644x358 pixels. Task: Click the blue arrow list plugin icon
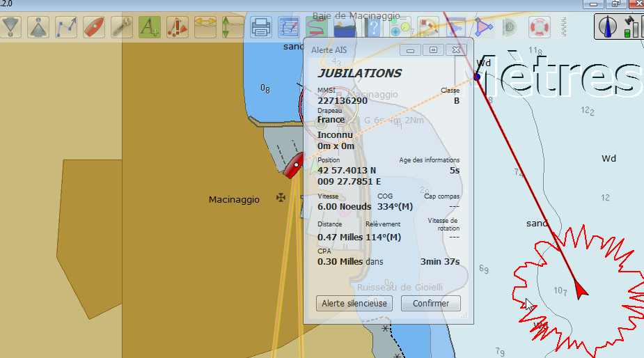tap(456, 27)
